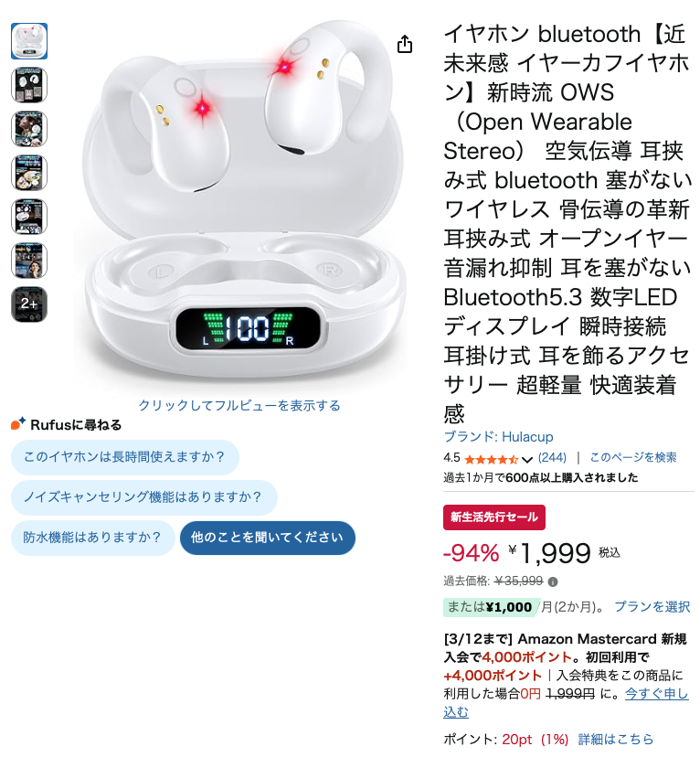
Task: Ask Rufus if earphones last long
Action: tap(125, 457)
